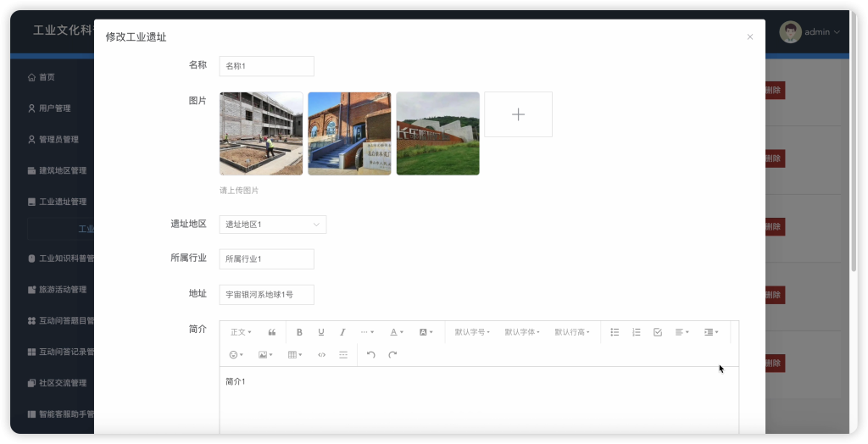Click the redo arrow in editor
This screenshot has width=868, height=444.
(x=392, y=355)
